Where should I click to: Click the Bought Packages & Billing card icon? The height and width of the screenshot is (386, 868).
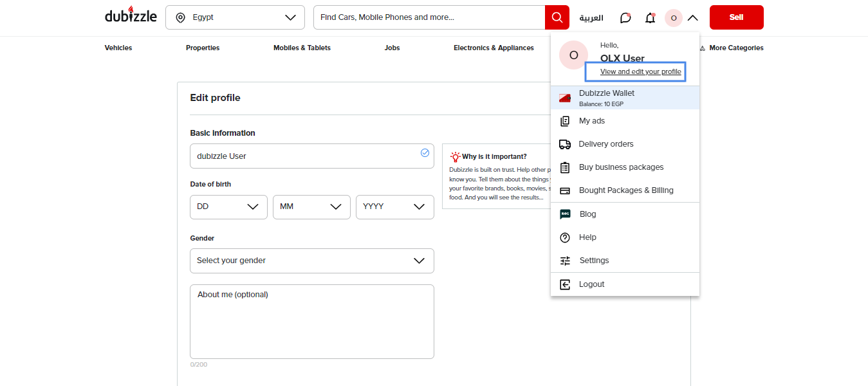click(x=564, y=190)
